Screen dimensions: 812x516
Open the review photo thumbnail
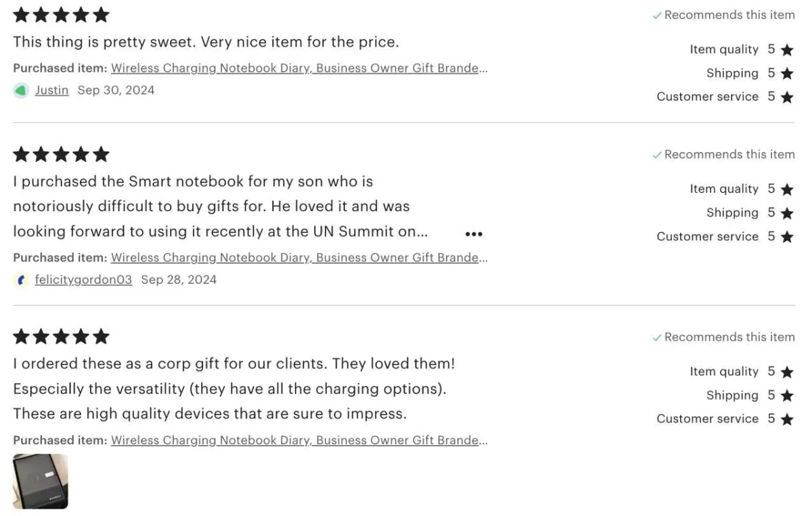click(x=41, y=481)
